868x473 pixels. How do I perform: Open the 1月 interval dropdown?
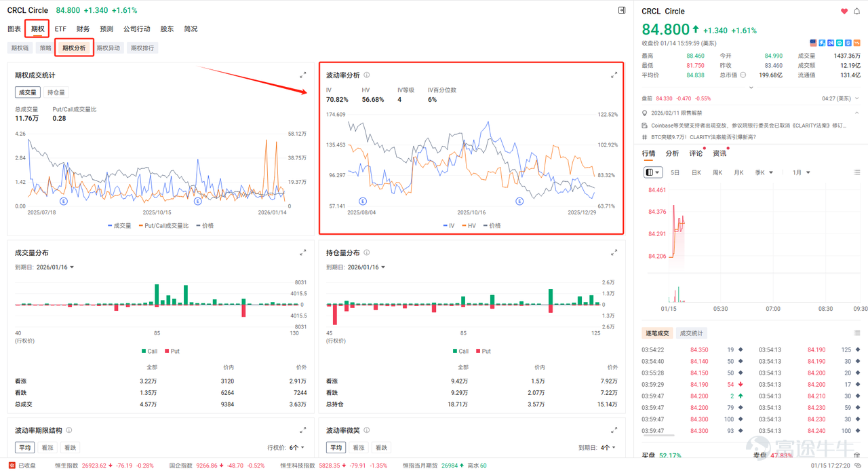[802, 172]
